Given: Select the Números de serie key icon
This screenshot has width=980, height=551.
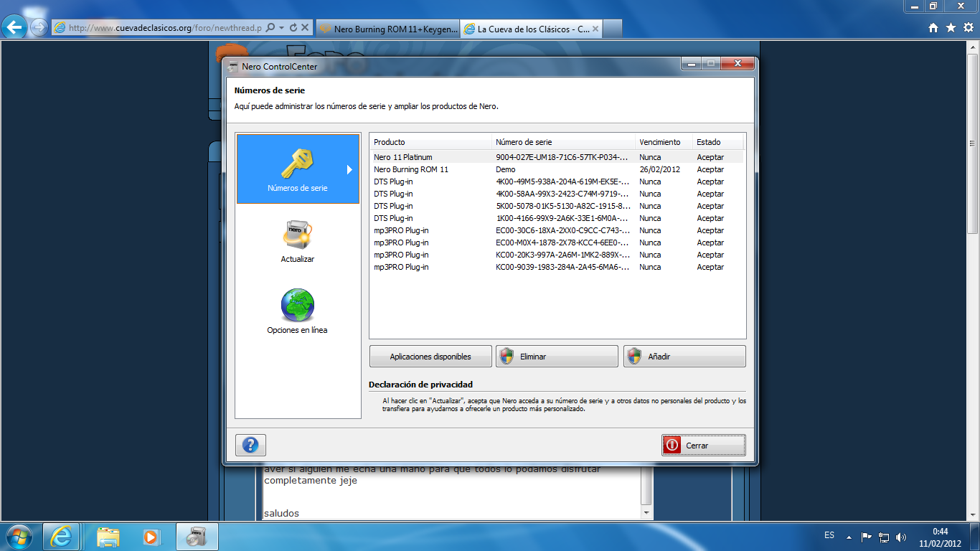Looking at the screenshot, I should click(x=297, y=164).
